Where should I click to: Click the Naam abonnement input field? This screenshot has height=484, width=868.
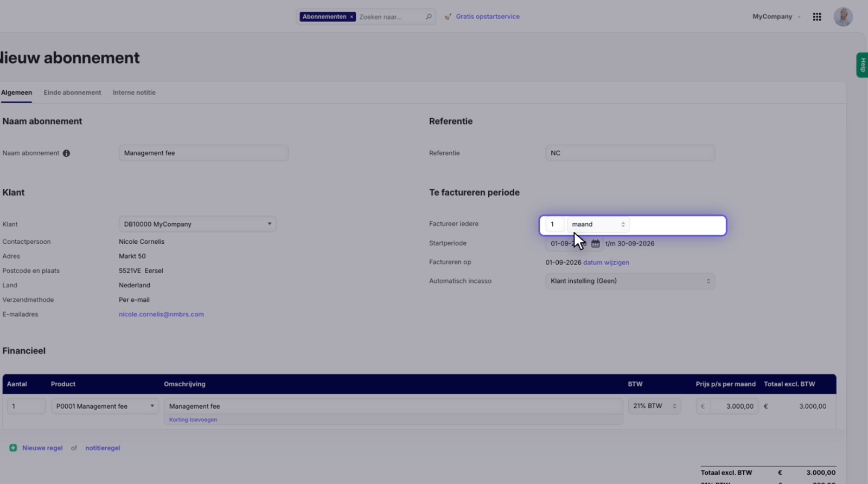[x=203, y=153]
